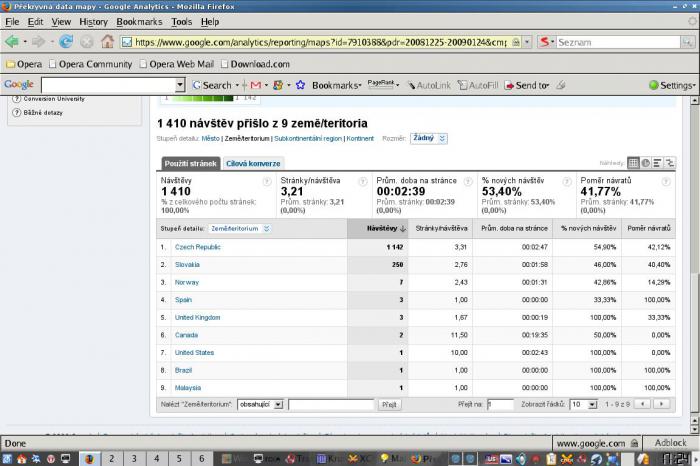Open the United Kingdom row link

[x=197, y=317]
